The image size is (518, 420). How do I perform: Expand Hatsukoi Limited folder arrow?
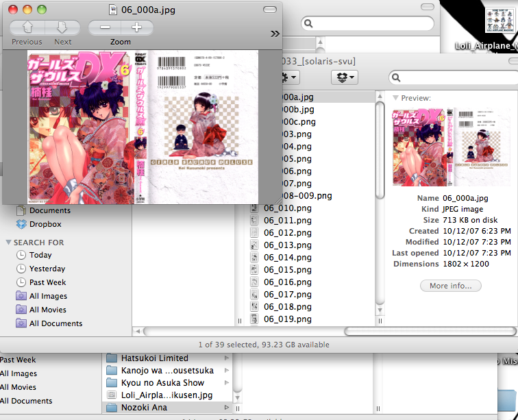[227, 358]
